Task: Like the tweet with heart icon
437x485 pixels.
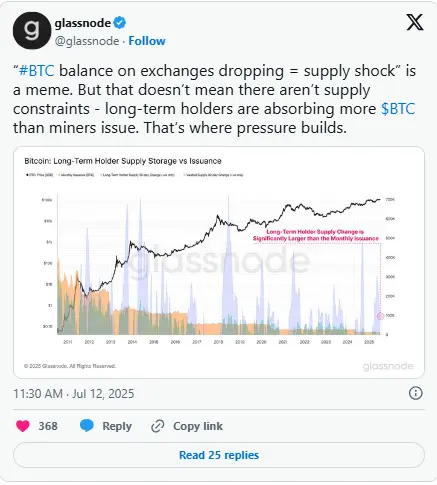Action: (x=23, y=426)
